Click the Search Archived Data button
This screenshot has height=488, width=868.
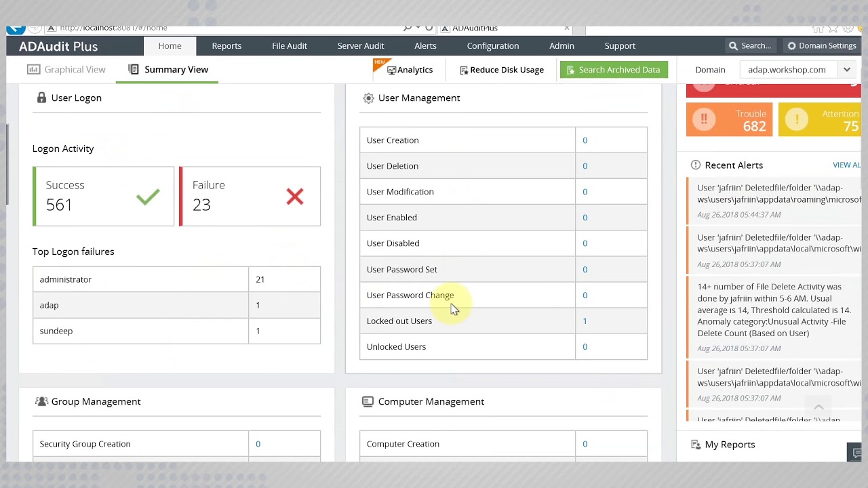(x=614, y=70)
